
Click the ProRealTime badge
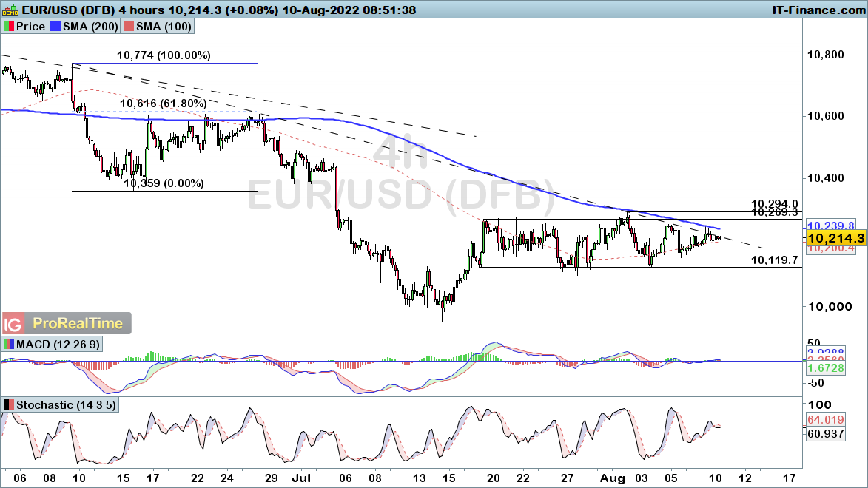pos(78,323)
